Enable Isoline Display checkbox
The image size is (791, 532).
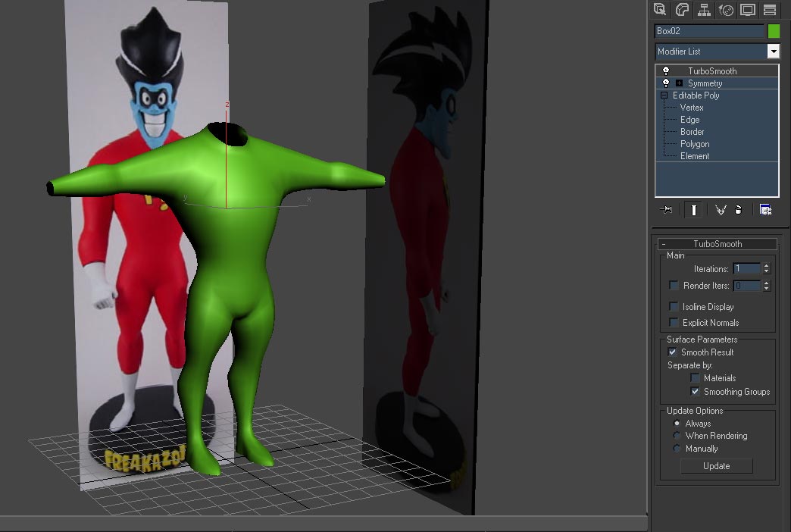point(674,306)
